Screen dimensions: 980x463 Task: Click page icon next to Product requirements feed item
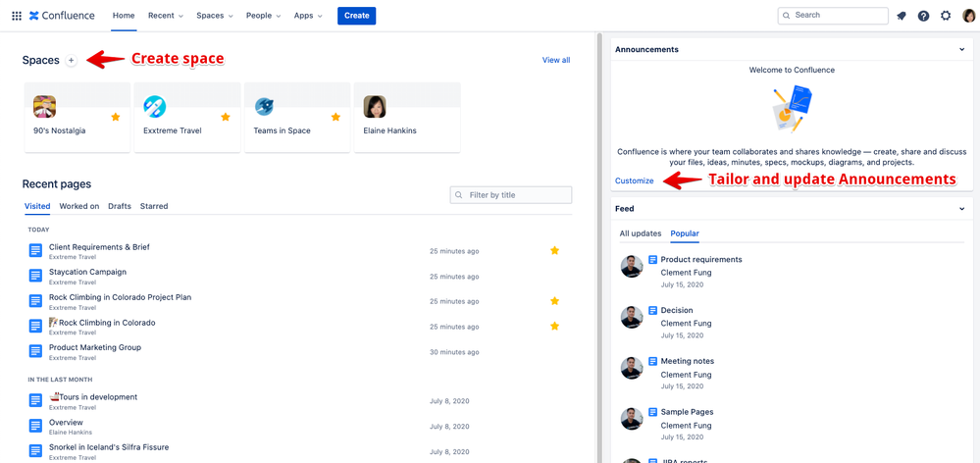pos(653,259)
